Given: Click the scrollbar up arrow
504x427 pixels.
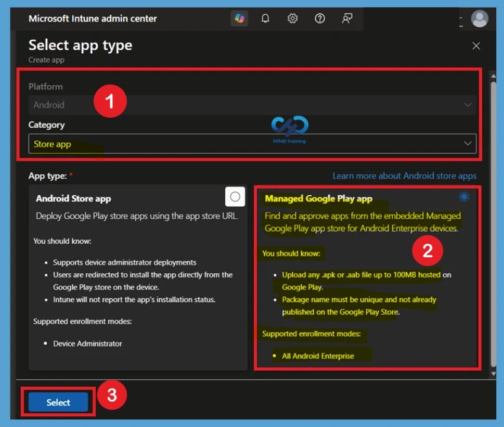Looking at the screenshot, I should tap(493, 76).
